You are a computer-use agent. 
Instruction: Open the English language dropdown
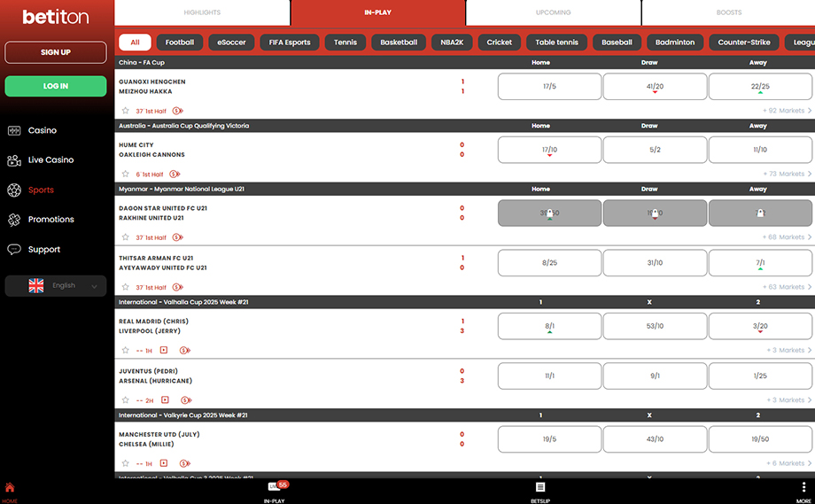(56, 286)
